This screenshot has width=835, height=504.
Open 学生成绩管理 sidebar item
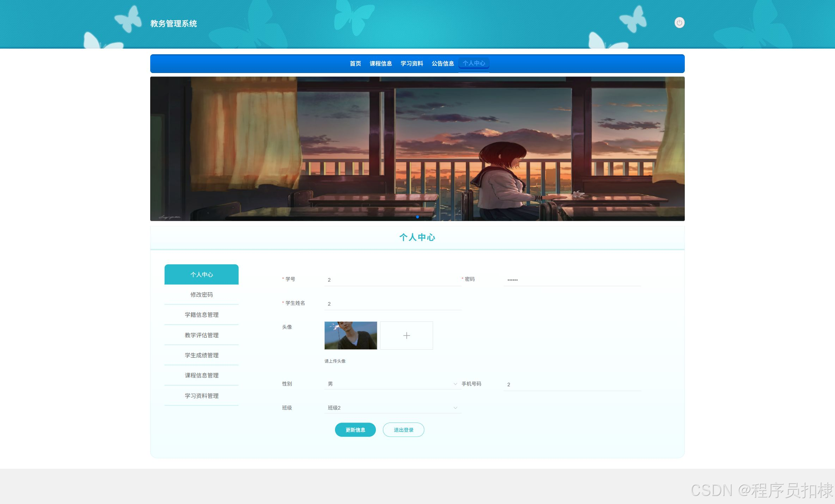[201, 355]
